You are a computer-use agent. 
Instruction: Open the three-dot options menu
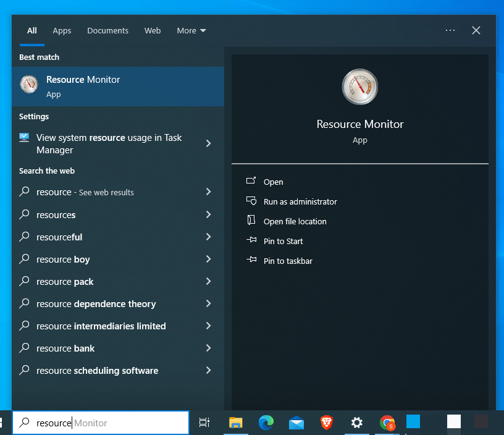(450, 30)
